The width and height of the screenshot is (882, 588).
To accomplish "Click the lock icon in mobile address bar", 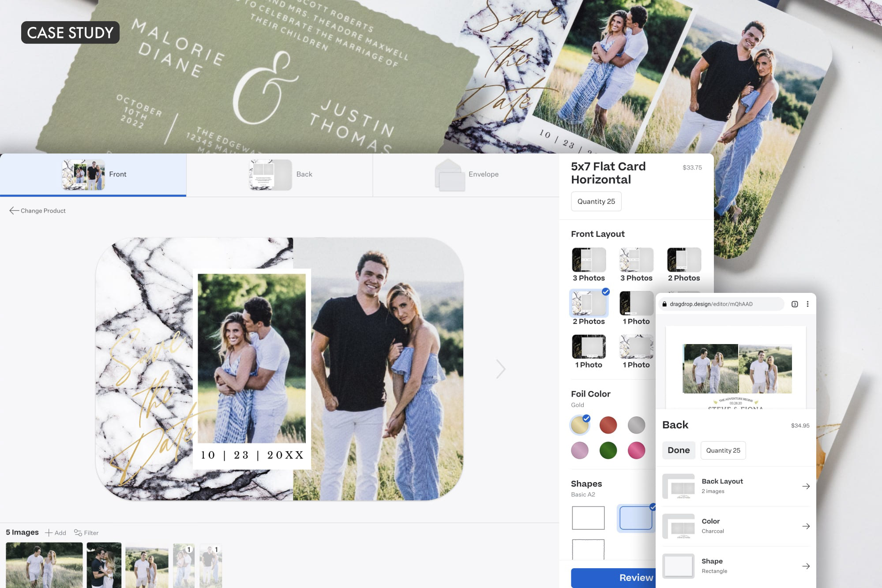I will pos(664,304).
